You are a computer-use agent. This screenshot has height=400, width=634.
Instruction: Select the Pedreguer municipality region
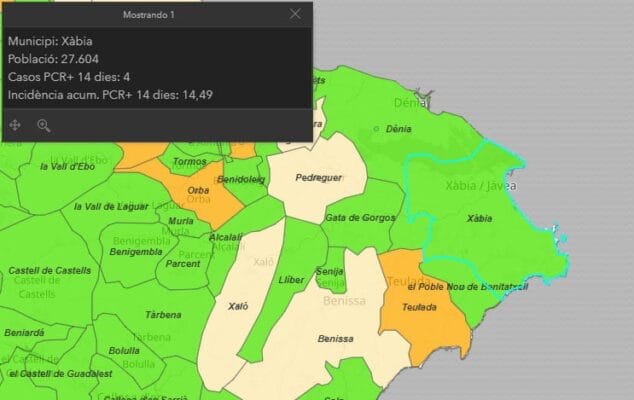pyautogui.click(x=319, y=178)
